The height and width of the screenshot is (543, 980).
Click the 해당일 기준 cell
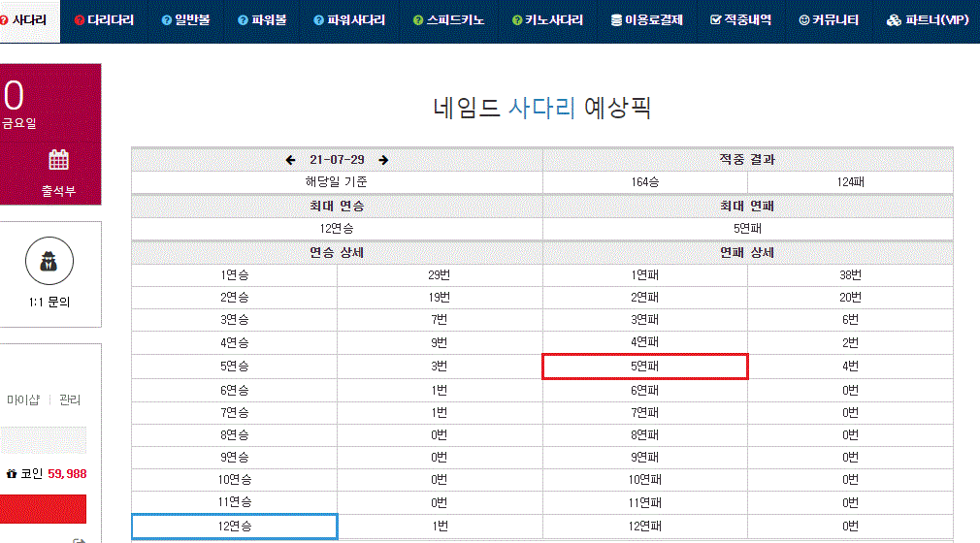[x=337, y=182]
